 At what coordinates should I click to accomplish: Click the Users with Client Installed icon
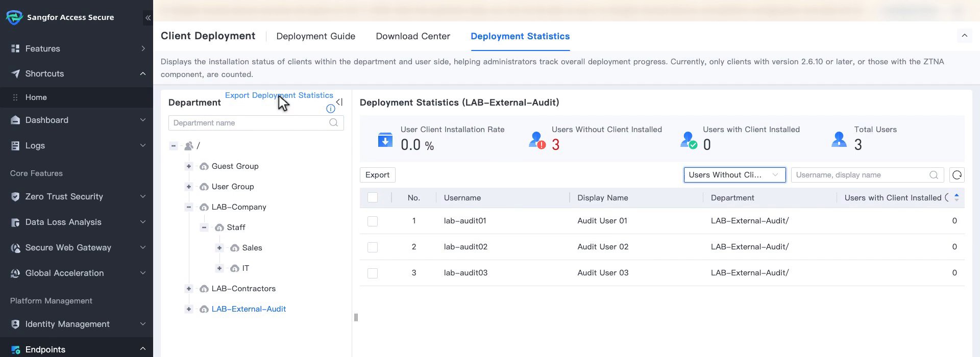[x=689, y=140]
